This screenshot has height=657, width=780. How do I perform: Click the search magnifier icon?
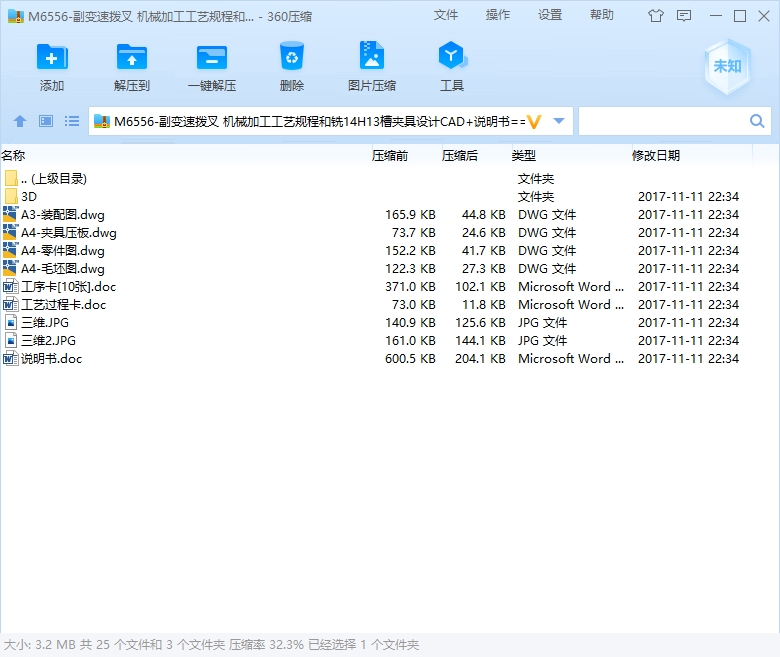click(x=757, y=121)
